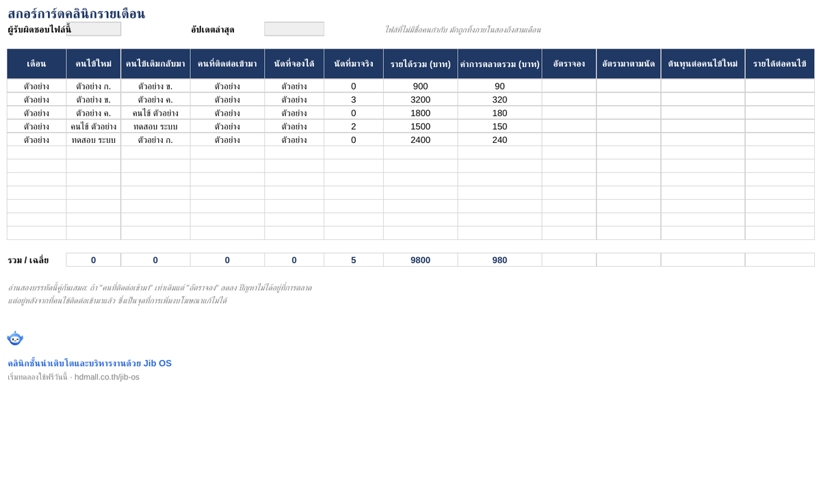The image size is (821, 504).
Task: Click the marketing cost cell showing 90
Action: click(x=500, y=86)
